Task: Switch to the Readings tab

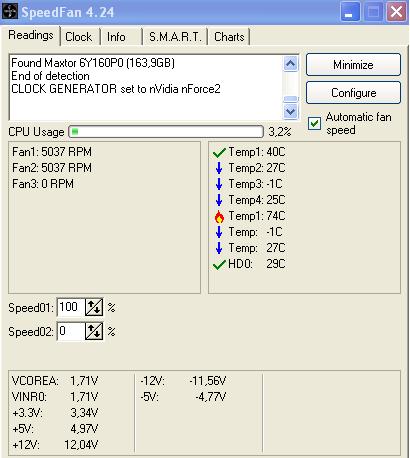Action: coord(31,35)
